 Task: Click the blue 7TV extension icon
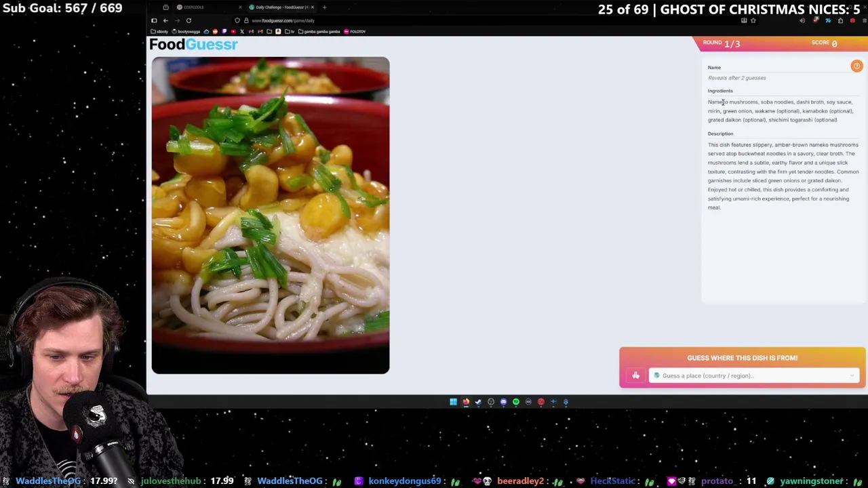828,20
